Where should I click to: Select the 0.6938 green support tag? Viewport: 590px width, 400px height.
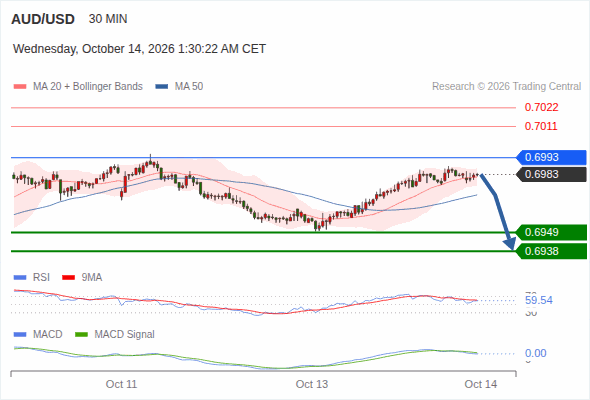point(551,251)
